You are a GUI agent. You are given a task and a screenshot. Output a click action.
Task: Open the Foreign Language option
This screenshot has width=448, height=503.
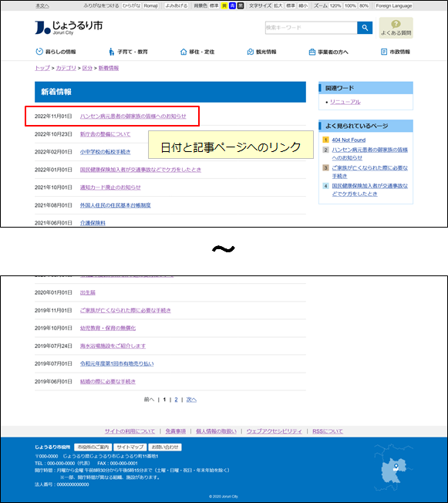394,5
